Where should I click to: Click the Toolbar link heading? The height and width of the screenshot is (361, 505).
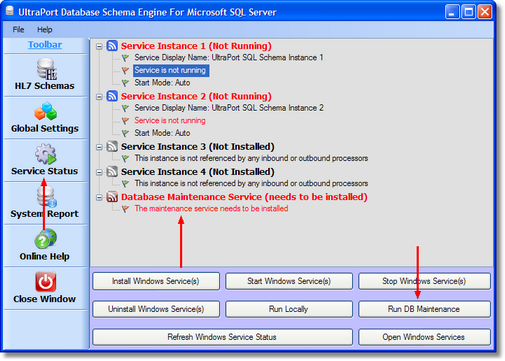click(45, 45)
